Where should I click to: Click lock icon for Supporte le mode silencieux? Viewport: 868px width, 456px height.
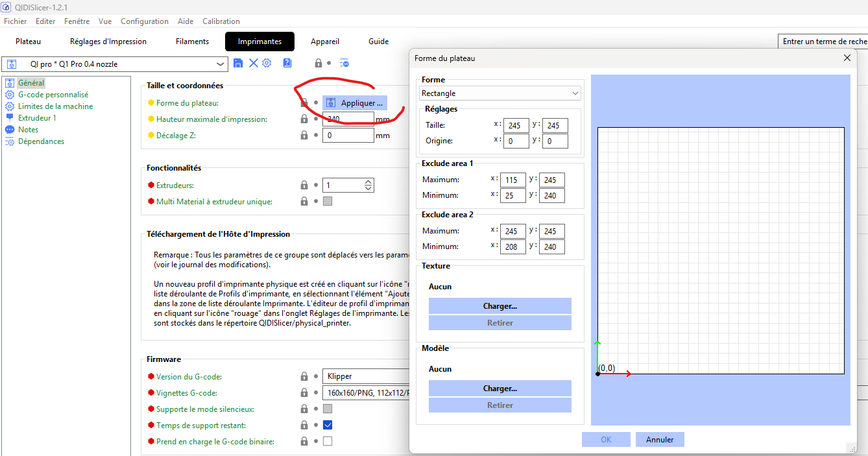pos(304,409)
